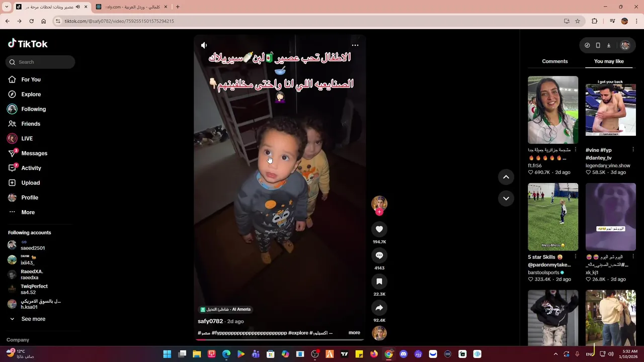Open options for the xk_kj1 video
The height and width of the screenshot is (362, 644).
(x=633, y=257)
